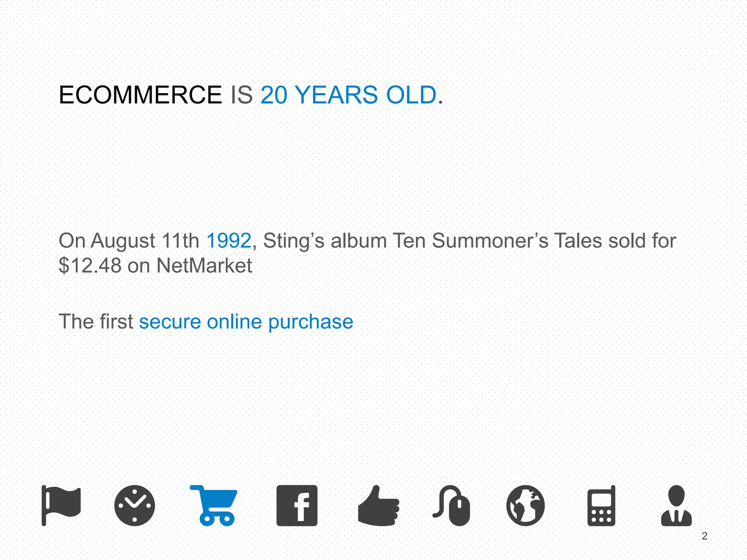Select the businessman silhouette icon
This screenshot has height=560, width=747.
coord(676,506)
